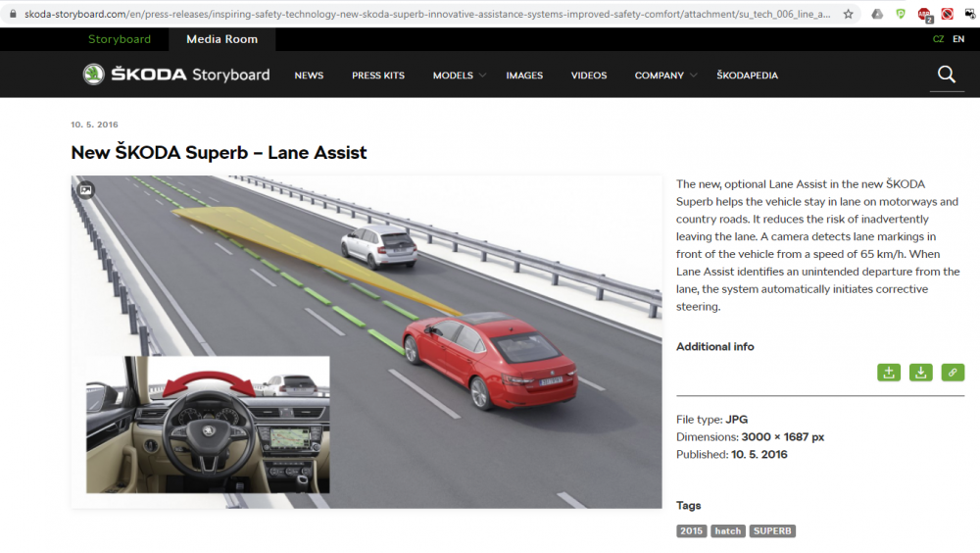980x553 pixels.
Task: Click the ŠKODA Storyboard wordmark
Action: click(191, 75)
